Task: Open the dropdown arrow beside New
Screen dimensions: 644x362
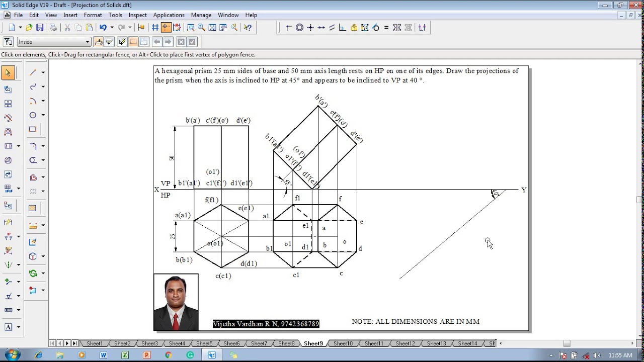Action: pyautogui.click(x=21, y=28)
